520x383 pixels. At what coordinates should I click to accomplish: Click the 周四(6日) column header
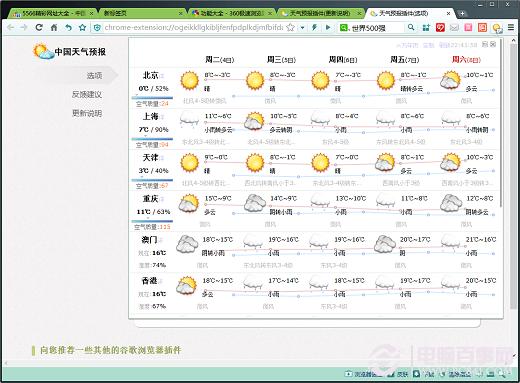click(x=343, y=60)
